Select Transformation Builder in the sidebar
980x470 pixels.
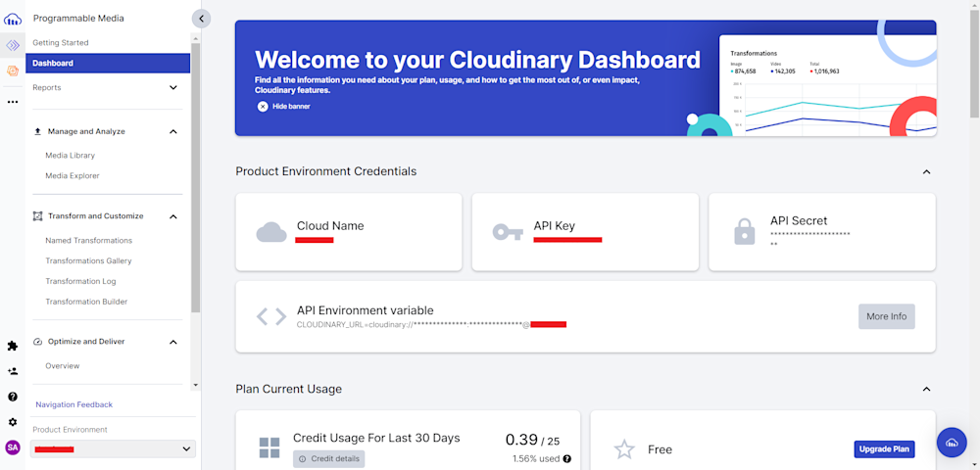click(x=86, y=302)
